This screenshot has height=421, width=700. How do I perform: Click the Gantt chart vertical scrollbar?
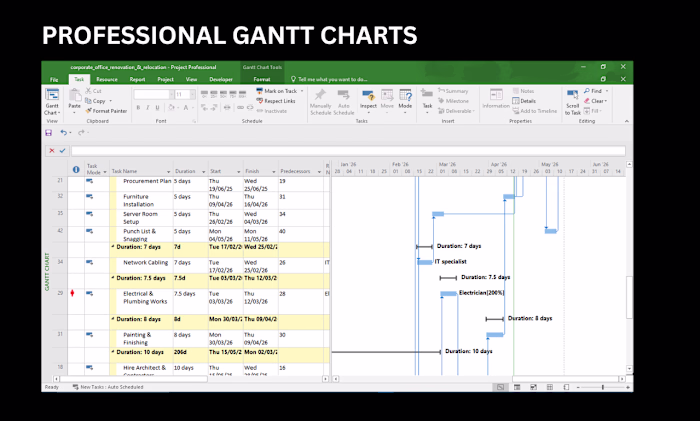(629, 297)
